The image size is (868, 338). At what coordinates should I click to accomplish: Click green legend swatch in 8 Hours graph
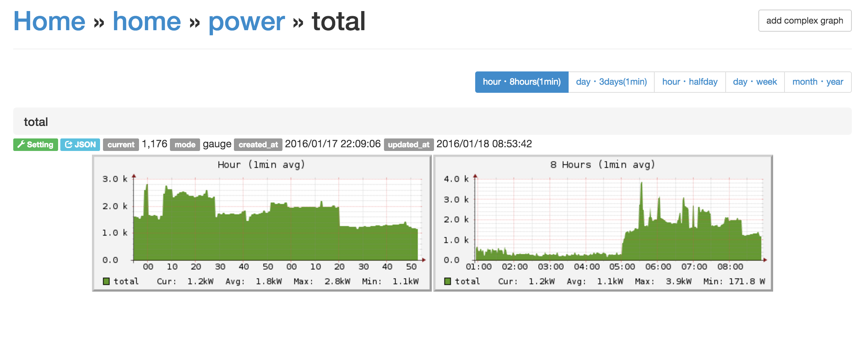[448, 281]
